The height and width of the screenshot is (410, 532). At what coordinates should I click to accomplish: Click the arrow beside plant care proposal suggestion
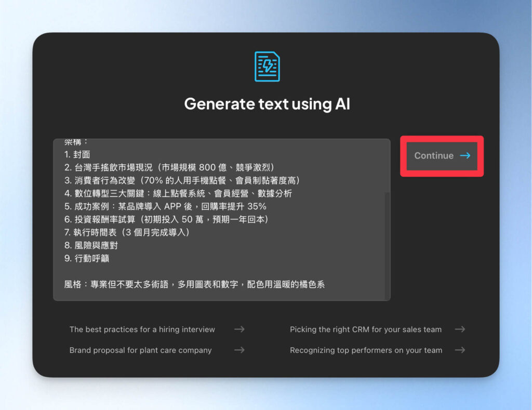coord(239,350)
